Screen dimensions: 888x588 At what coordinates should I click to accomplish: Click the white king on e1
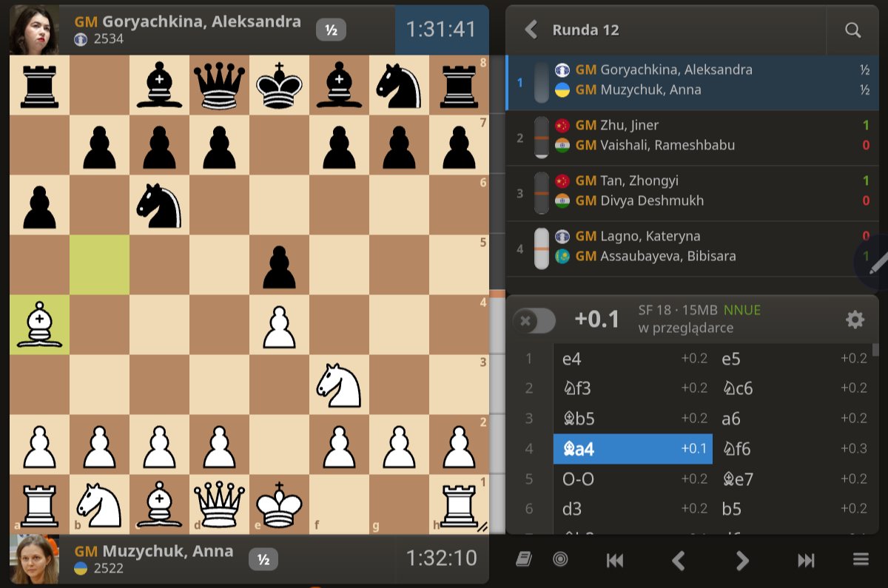click(279, 504)
